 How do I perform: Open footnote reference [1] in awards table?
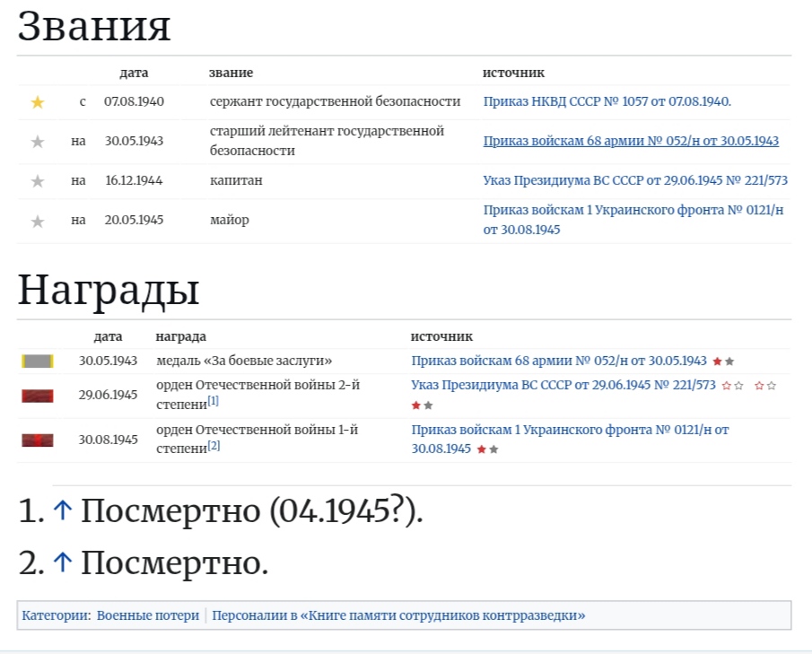point(214,401)
